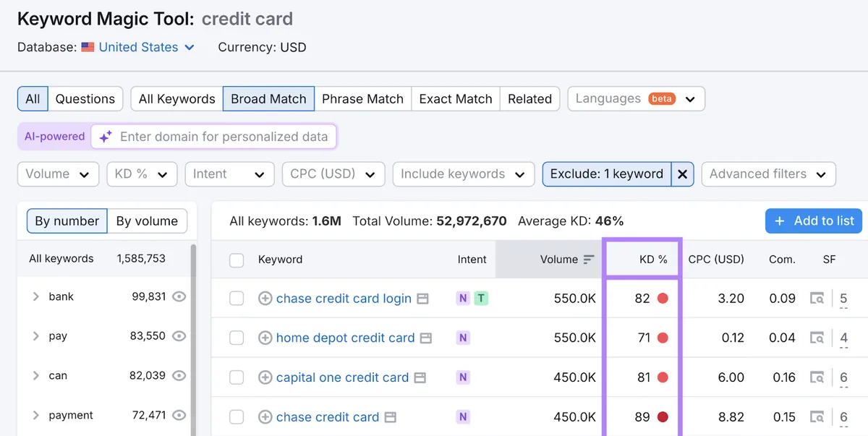
Task: Switch to All Keywords match type
Action: [177, 99]
